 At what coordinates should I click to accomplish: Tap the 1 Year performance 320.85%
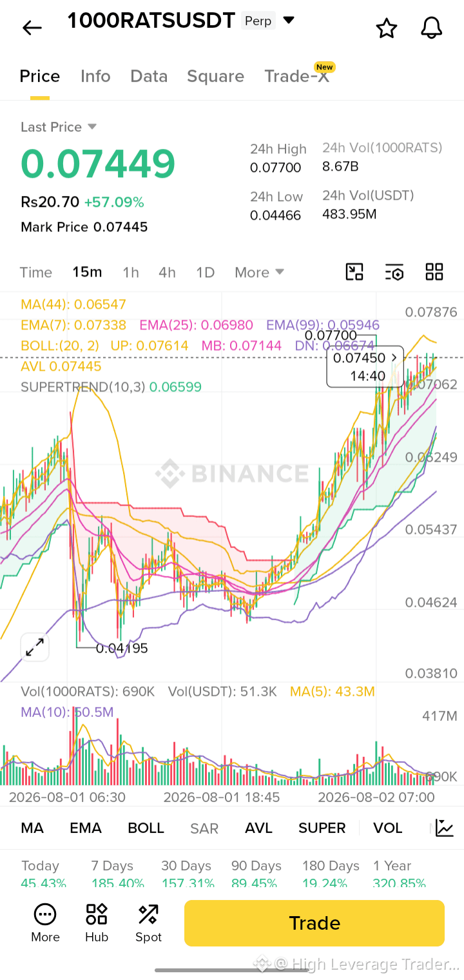pyautogui.click(x=400, y=884)
